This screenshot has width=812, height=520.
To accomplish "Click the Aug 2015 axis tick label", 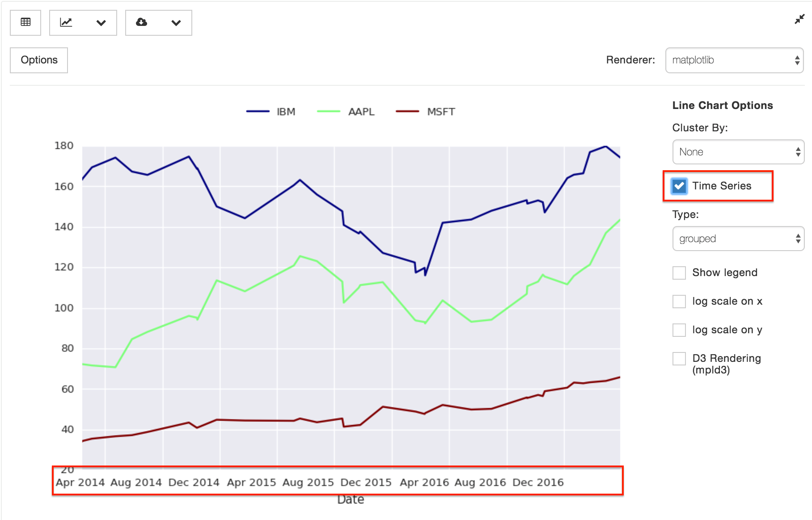I will pyautogui.click(x=308, y=482).
